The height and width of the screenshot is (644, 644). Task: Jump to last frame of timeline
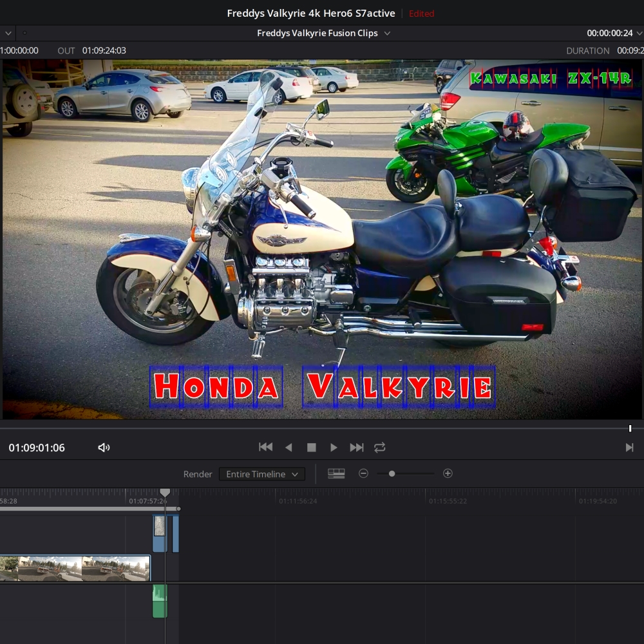(357, 448)
